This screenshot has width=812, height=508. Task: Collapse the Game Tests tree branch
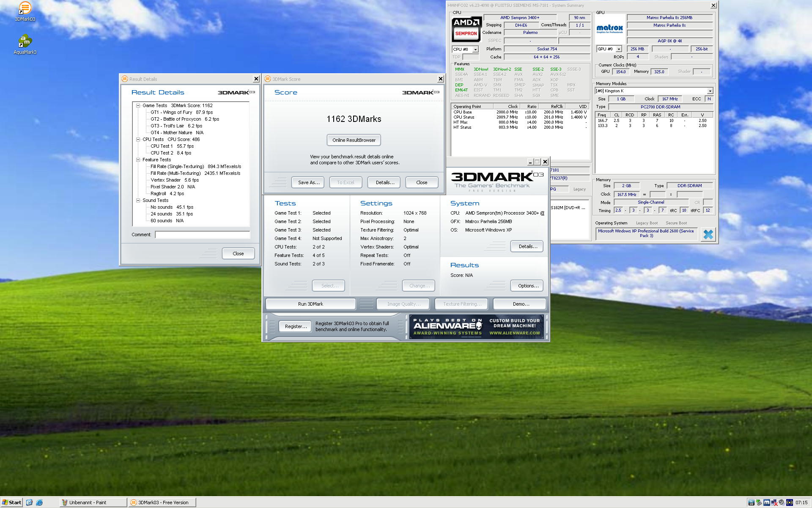pyautogui.click(x=138, y=105)
